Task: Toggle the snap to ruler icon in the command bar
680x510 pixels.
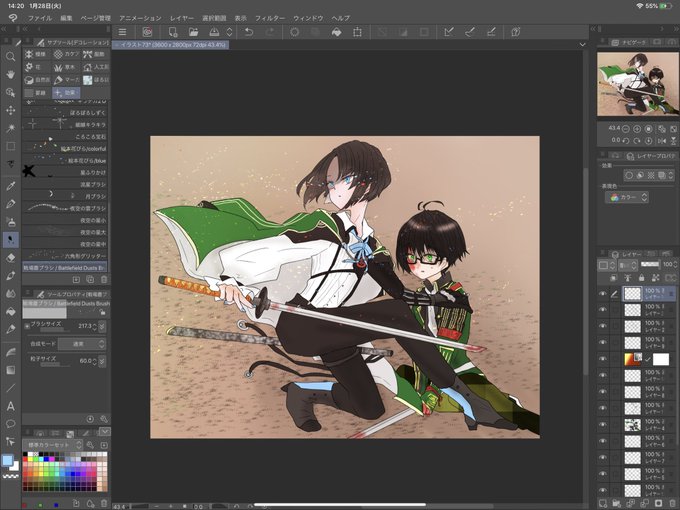Action: click(449, 32)
